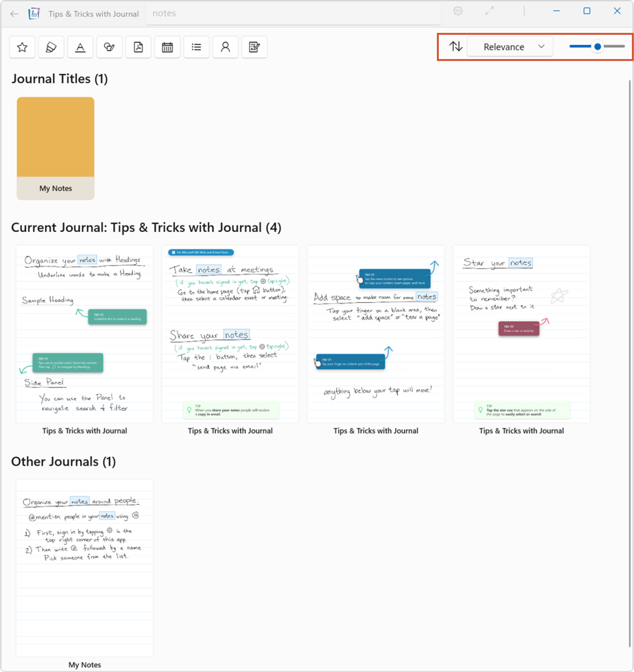Click the expand full-screen arrows icon
The width and height of the screenshot is (634, 672).
[x=489, y=11]
